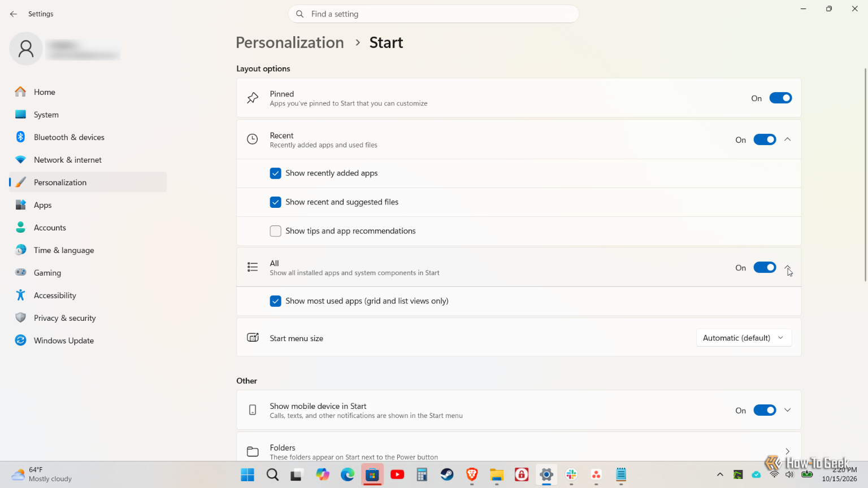The image size is (868, 488).
Task: Launch Copilot from the taskbar
Action: (x=323, y=475)
